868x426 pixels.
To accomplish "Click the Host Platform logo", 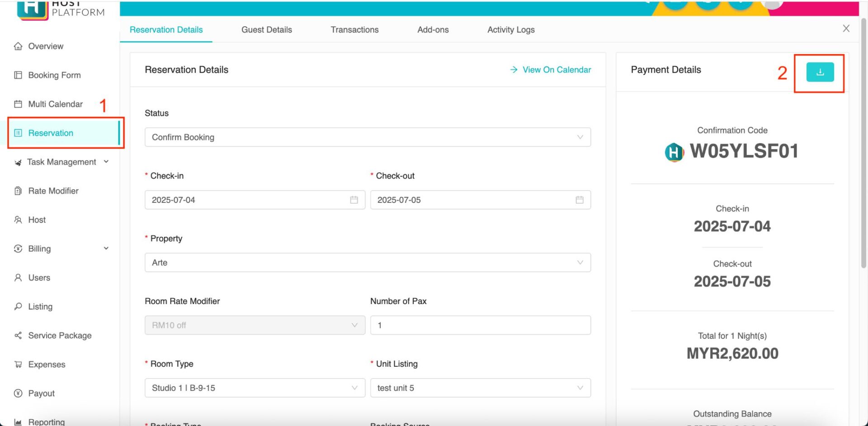I will pyautogui.click(x=61, y=9).
